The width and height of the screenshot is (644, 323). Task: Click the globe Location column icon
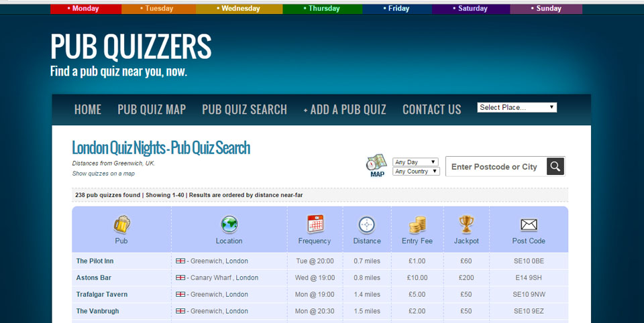point(229,224)
